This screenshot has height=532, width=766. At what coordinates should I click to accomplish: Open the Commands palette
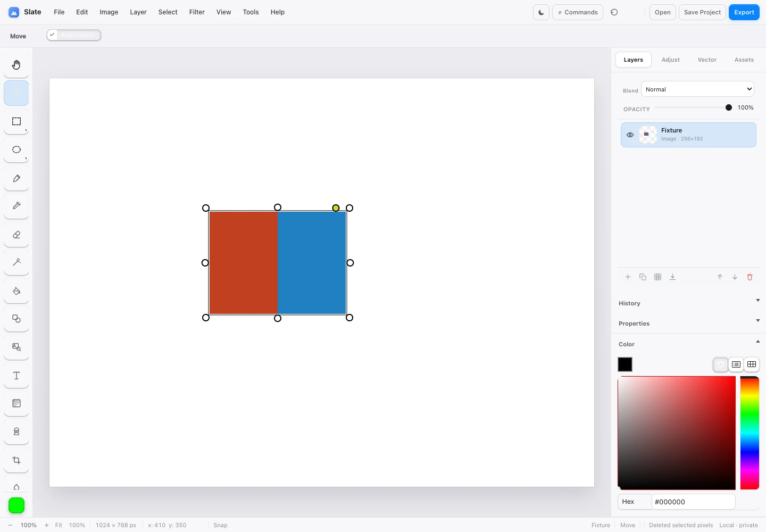pos(578,12)
